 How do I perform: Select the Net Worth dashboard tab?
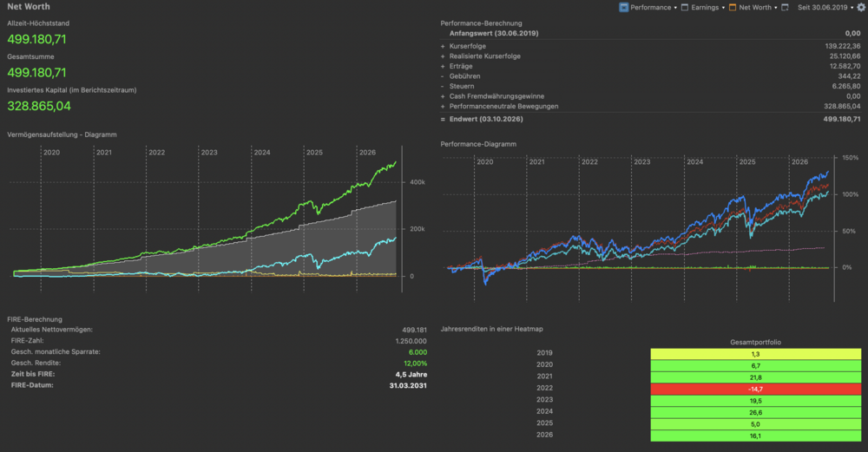(x=750, y=7)
